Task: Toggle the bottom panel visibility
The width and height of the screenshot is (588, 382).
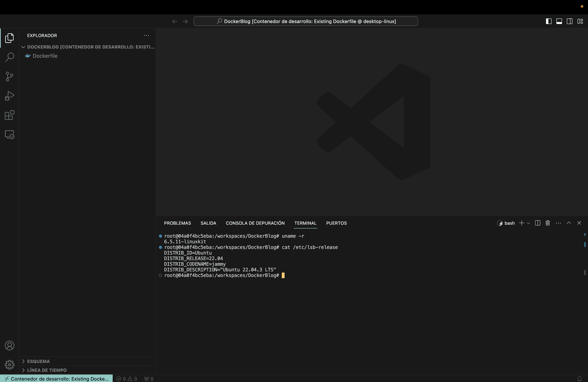Action: point(559,21)
